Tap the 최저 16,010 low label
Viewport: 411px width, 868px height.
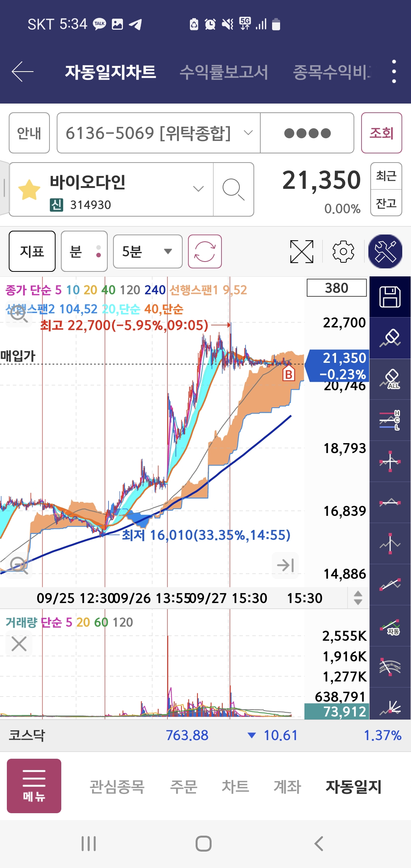coord(206,535)
